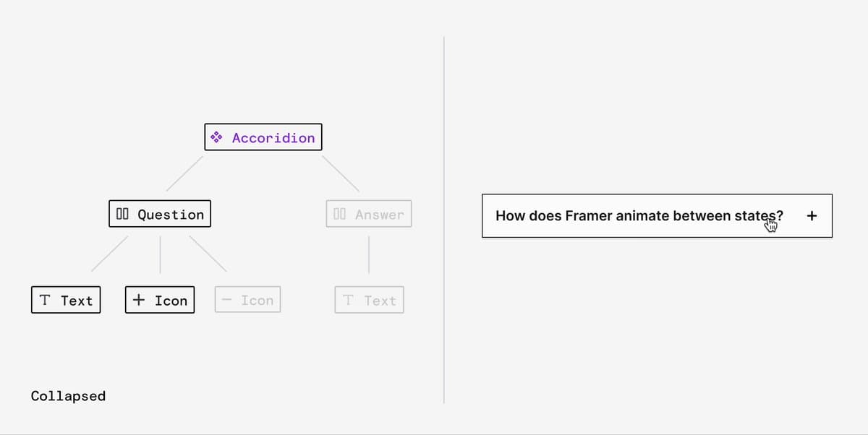The height and width of the screenshot is (435, 868).
Task: Click the connector line between Answer and its Text
Action: pyautogui.click(x=369, y=254)
